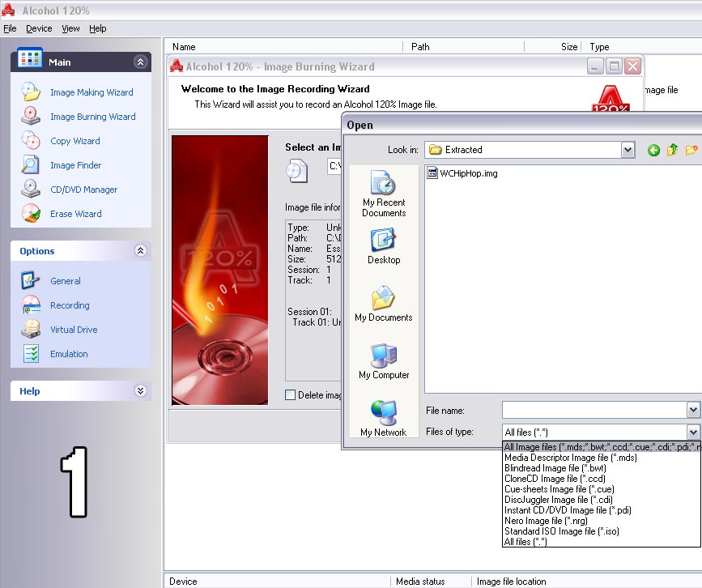Toggle Delete image checkbox in wizard
The image size is (702, 588).
pos(290,395)
